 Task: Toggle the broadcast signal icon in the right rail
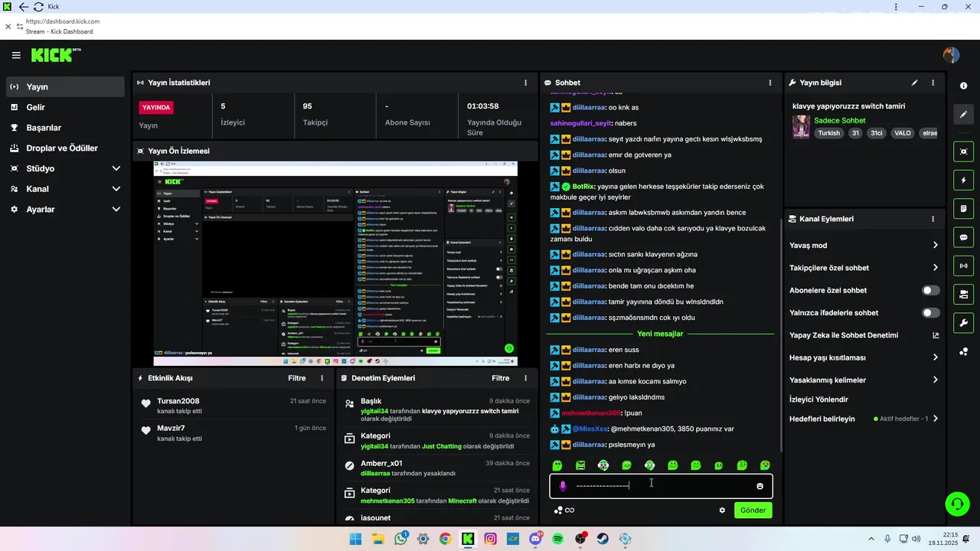coord(964,266)
